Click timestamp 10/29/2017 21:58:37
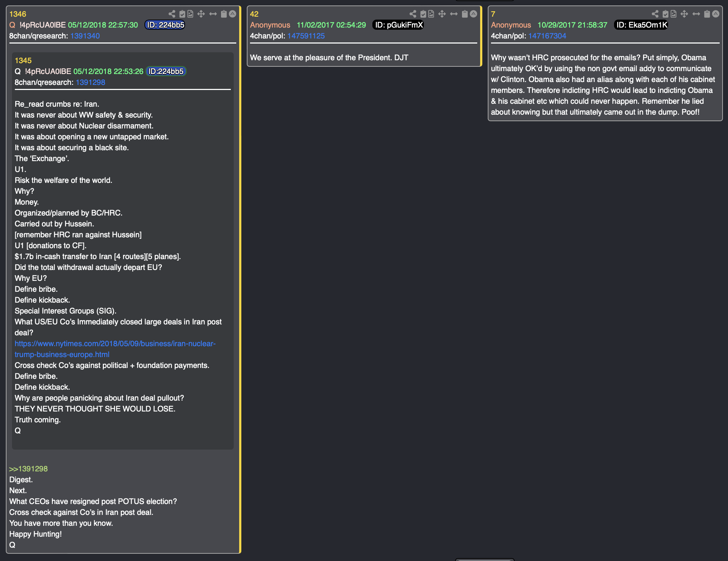The image size is (728, 561). [572, 25]
